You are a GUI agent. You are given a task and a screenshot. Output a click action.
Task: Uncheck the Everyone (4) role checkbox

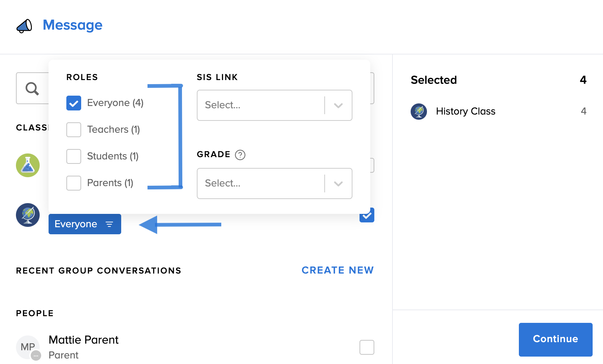pyautogui.click(x=74, y=103)
